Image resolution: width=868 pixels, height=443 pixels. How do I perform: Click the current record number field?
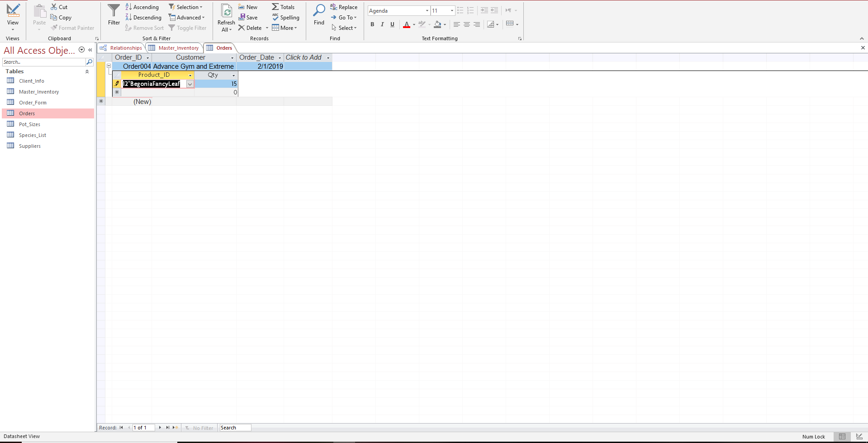tap(143, 428)
